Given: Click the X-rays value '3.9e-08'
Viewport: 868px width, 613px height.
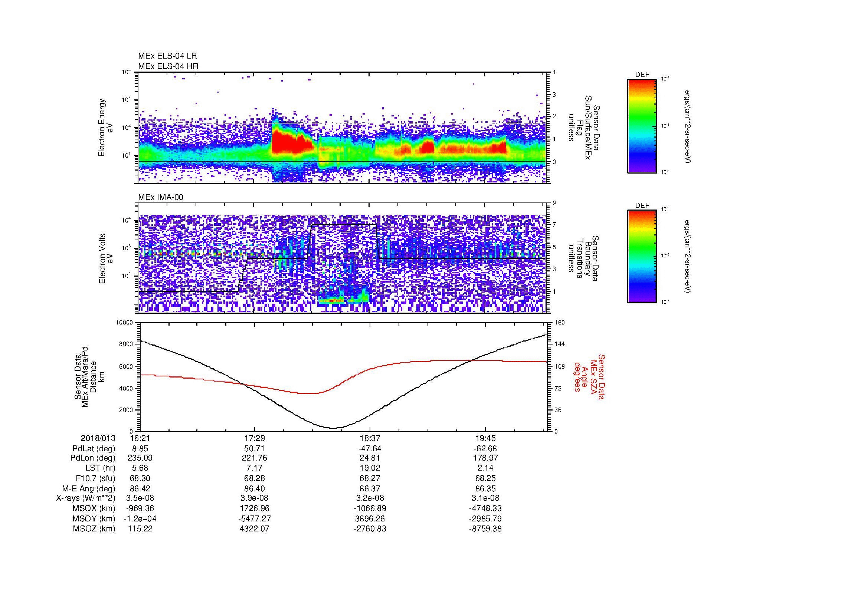Looking at the screenshot, I should pos(255,498).
